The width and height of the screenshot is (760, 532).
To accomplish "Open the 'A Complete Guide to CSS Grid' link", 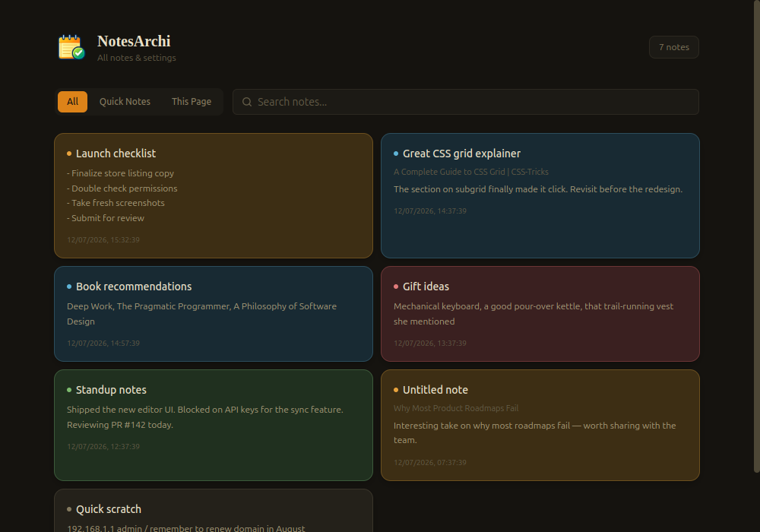I will [x=471, y=172].
